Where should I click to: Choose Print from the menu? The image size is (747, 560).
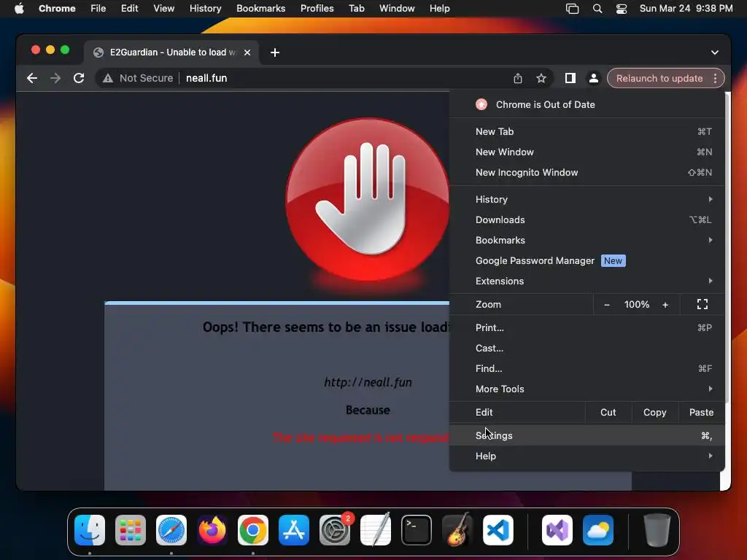click(x=587, y=327)
